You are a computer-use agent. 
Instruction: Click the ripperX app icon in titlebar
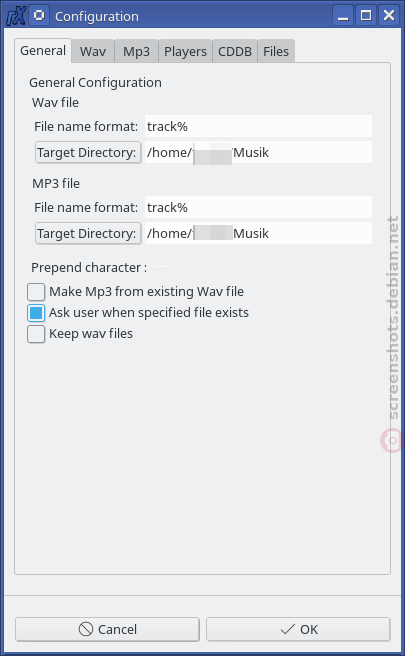point(15,16)
